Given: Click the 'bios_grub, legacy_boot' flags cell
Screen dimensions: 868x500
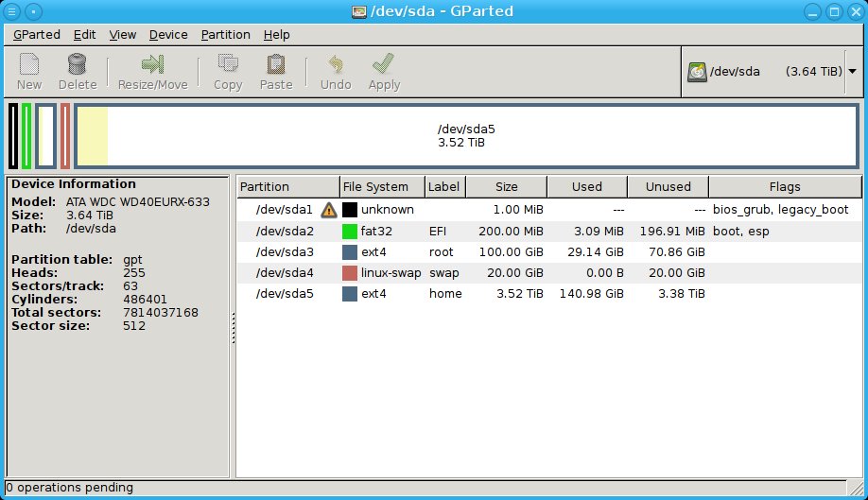Looking at the screenshot, I should coord(780,210).
